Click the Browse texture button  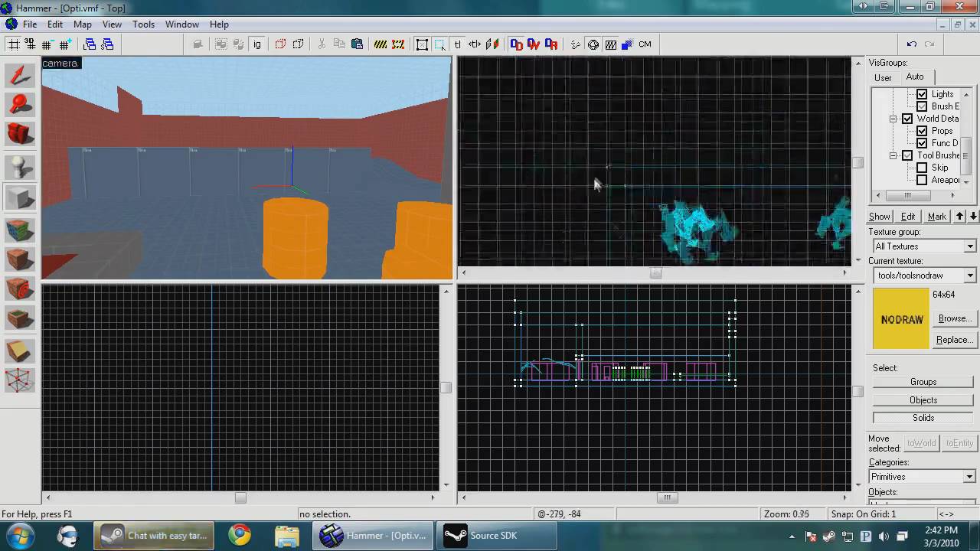pyautogui.click(x=954, y=318)
